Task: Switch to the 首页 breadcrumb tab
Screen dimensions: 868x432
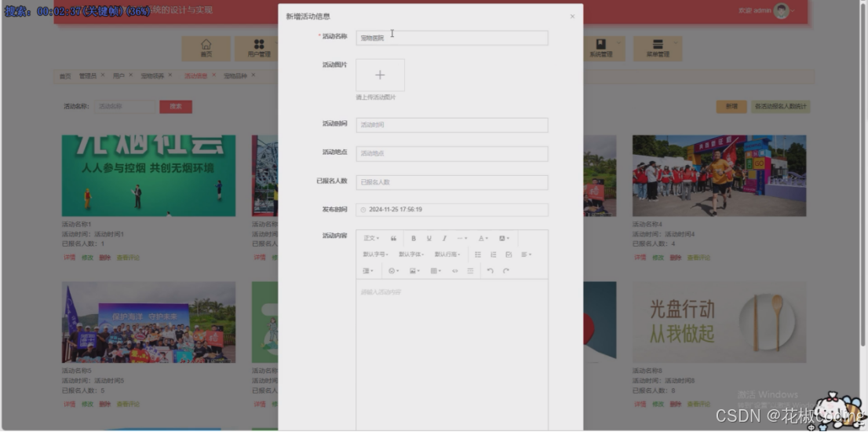Action: point(65,76)
